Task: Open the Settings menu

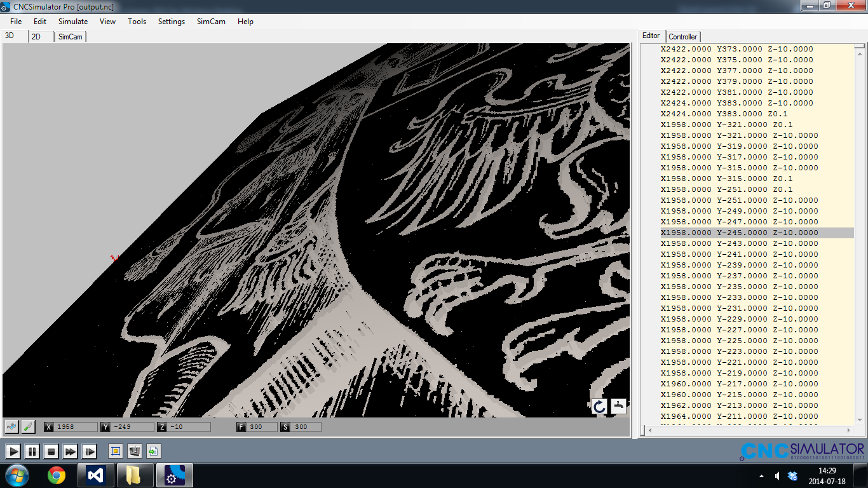Action: click(172, 21)
